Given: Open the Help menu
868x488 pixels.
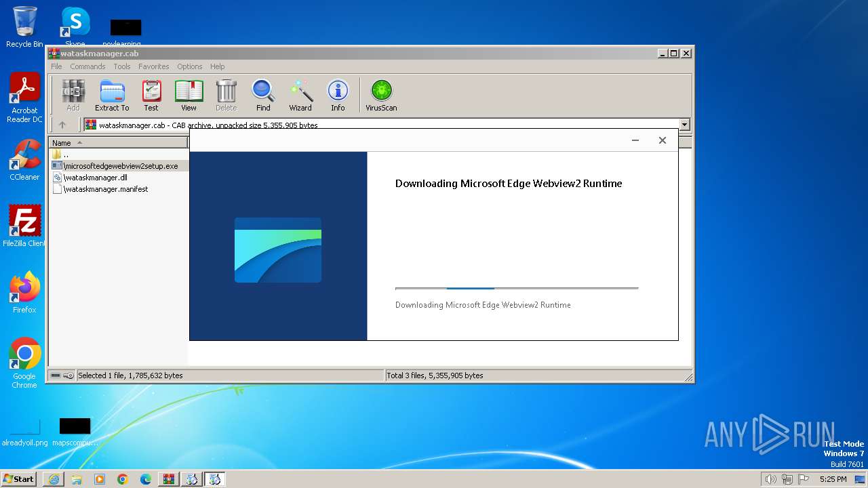Looking at the screenshot, I should tap(217, 66).
